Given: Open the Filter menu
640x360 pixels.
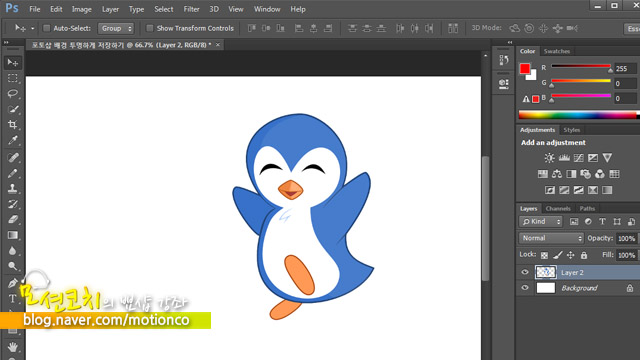Looking at the screenshot, I should tap(191, 9).
